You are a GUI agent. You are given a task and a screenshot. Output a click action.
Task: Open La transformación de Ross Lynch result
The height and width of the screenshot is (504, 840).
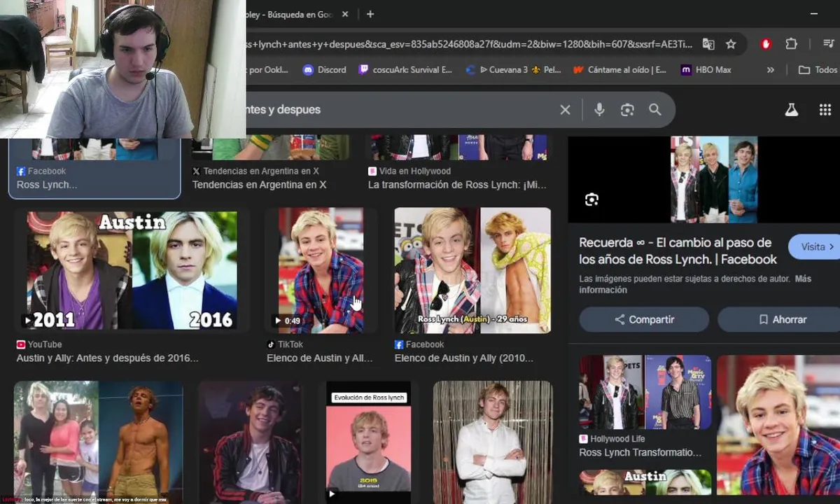(456, 185)
